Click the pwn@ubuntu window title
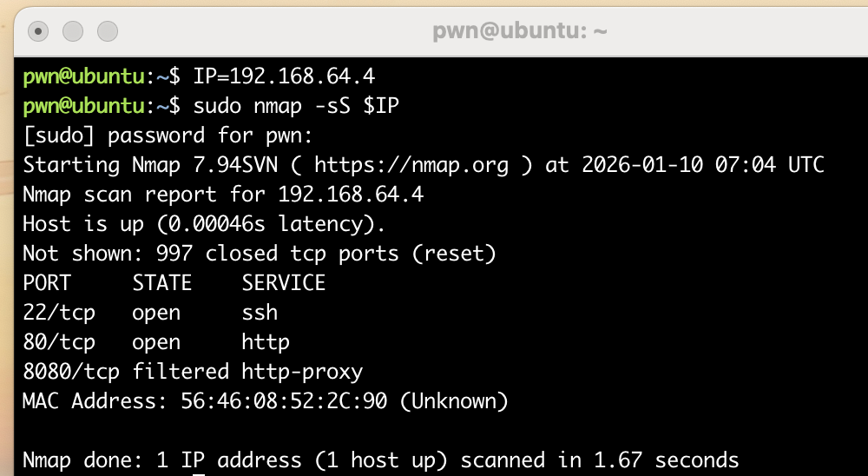The image size is (868, 476). [x=520, y=32]
